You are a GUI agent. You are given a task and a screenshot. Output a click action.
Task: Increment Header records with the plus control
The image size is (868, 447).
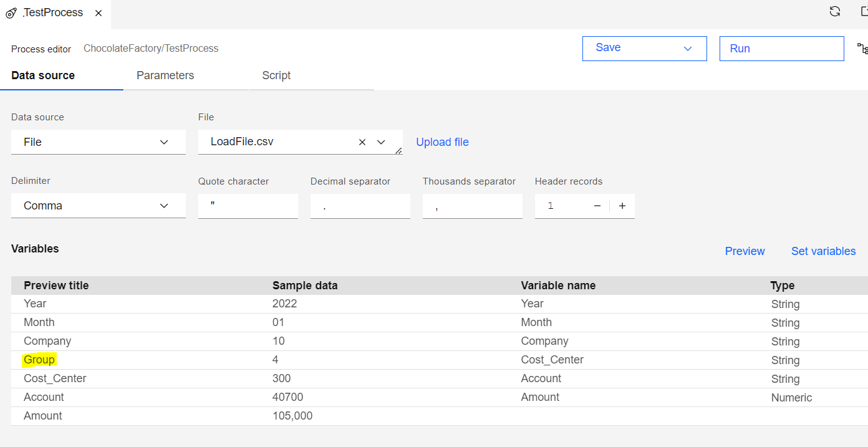622,205
